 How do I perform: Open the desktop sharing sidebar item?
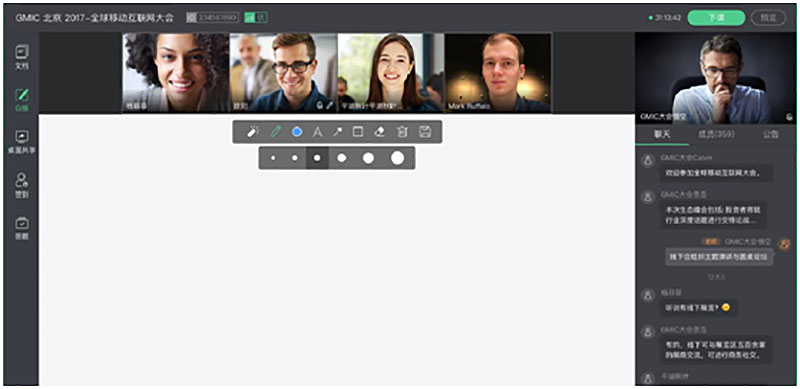coord(22,142)
